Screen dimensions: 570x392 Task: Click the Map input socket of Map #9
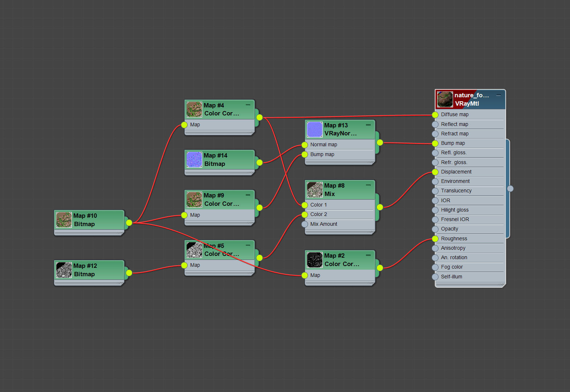(184, 215)
